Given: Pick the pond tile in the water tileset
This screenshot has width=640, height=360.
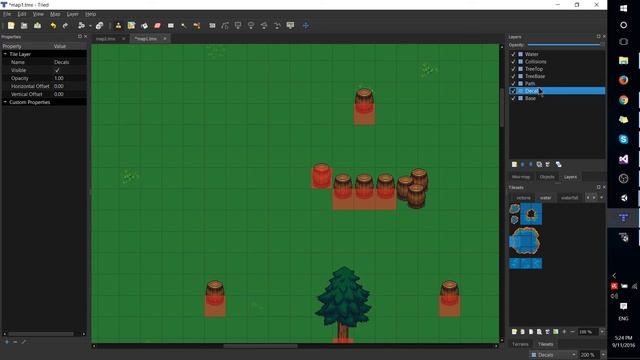Looking at the screenshot, I should click(525, 241).
